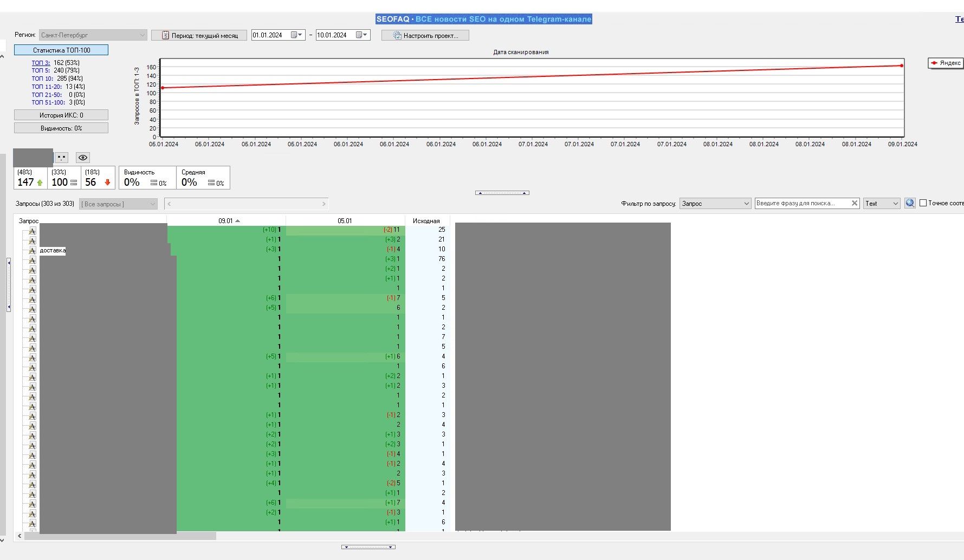964x560 pixels.
Task: Sort by the 09.01 column header
Action: click(x=225, y=221)
